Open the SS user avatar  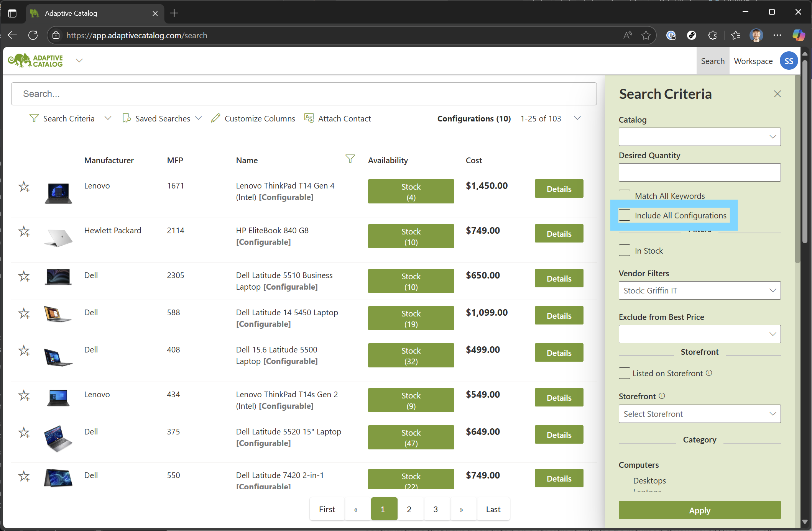pos(789,61)
